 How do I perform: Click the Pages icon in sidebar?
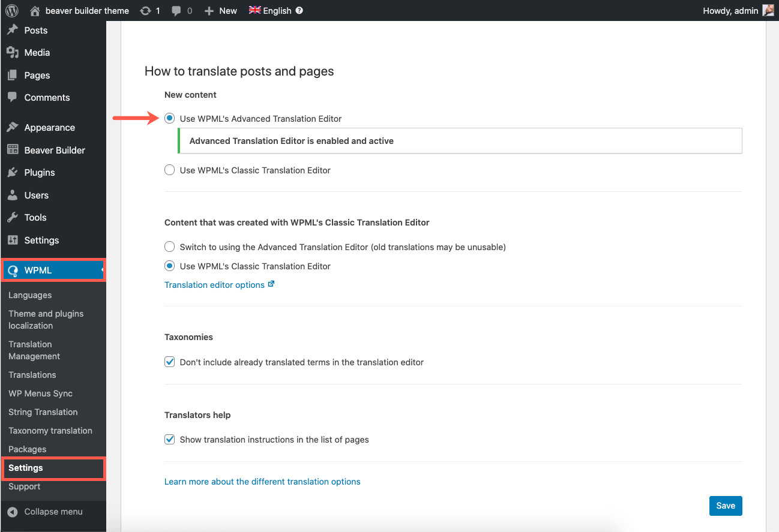click(13, 75)
